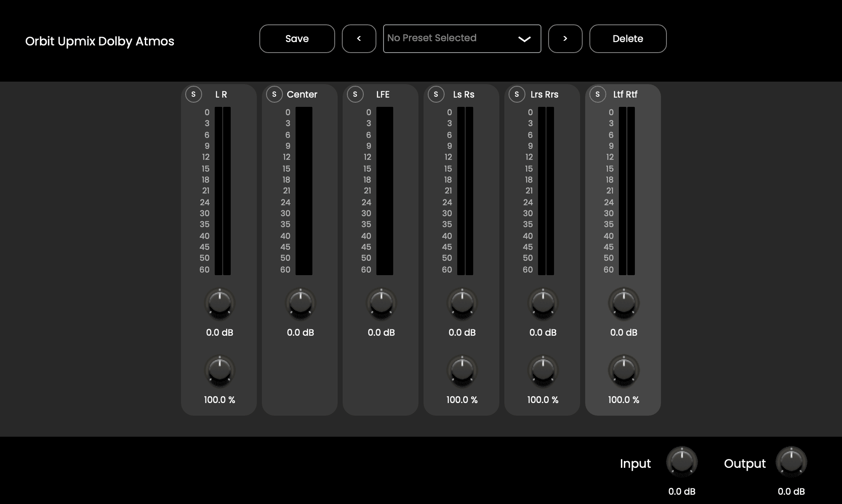Save the current preset
Image resolution: width=842 pixels, height=504 pixels.
point(297,39)
